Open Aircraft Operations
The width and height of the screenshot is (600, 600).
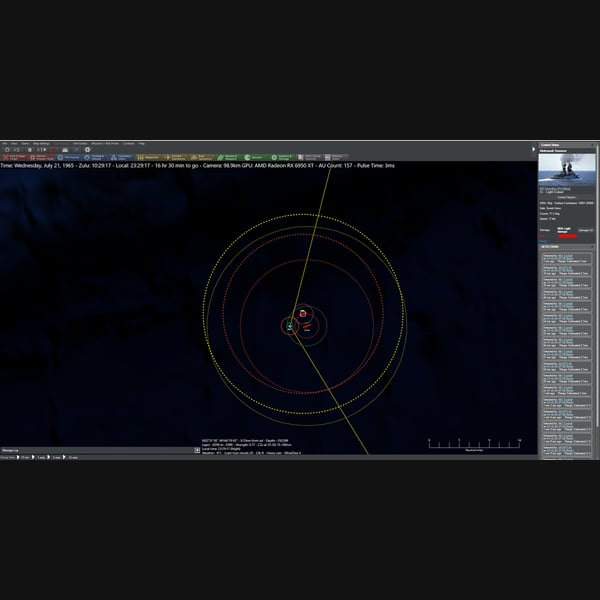click(x=175, y=157)
